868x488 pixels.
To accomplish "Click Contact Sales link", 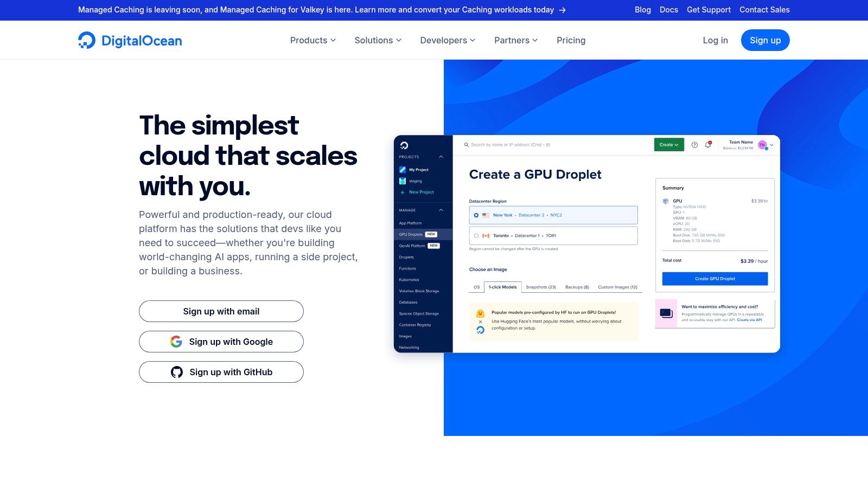I will point(764,10).
